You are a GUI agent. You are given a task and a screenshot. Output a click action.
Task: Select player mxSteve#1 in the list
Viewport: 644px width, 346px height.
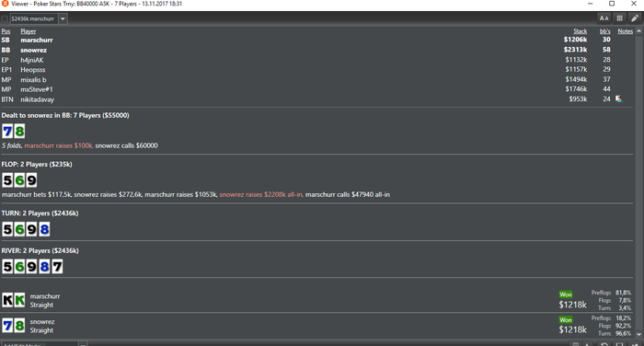tap(37, 89)
